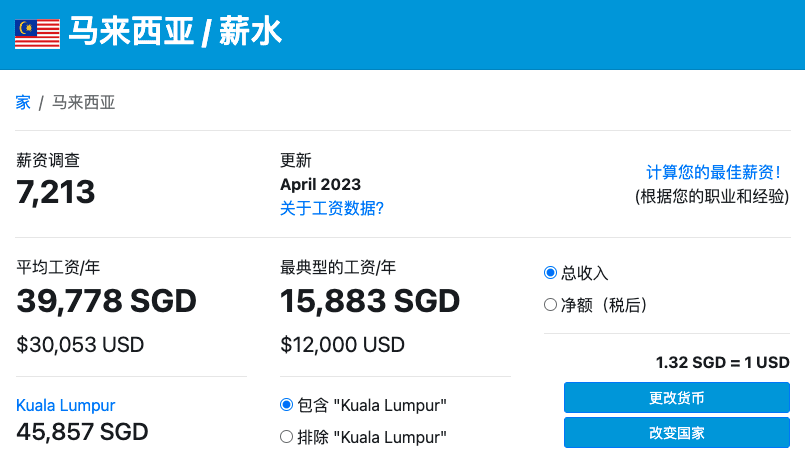The image size is (805, 461).
Task: Open the blue Kuala Lumpur link
Action: tap(66, 405)
